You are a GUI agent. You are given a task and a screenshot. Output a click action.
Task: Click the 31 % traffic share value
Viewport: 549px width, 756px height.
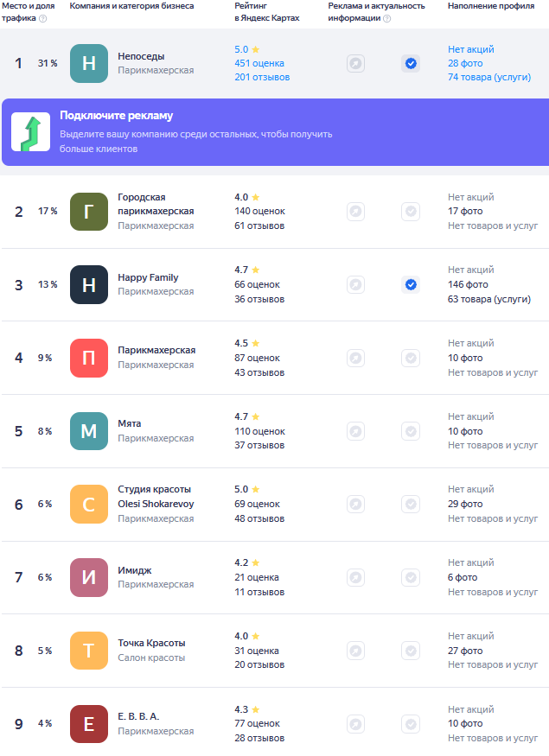click(x=48, y=63)
